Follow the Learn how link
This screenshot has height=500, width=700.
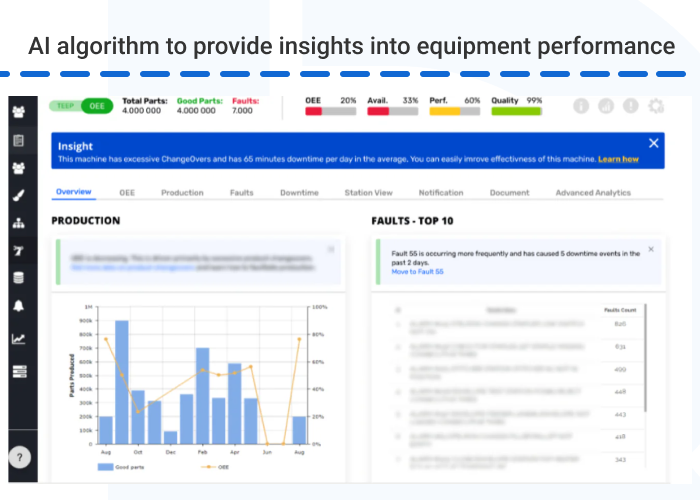coord(618,159)
